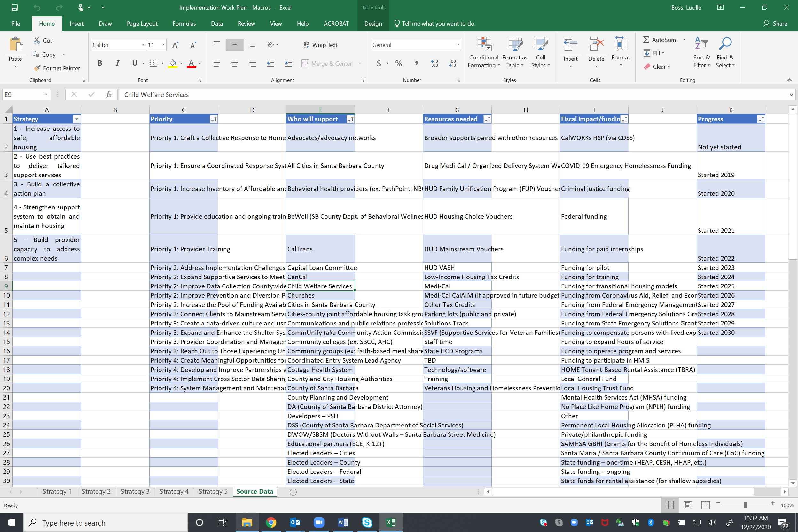Image resolution: width=798 pixels, height=532 pixels.
Task: Switch to Page Layout view in status bar
Action: tap(687, 505)
